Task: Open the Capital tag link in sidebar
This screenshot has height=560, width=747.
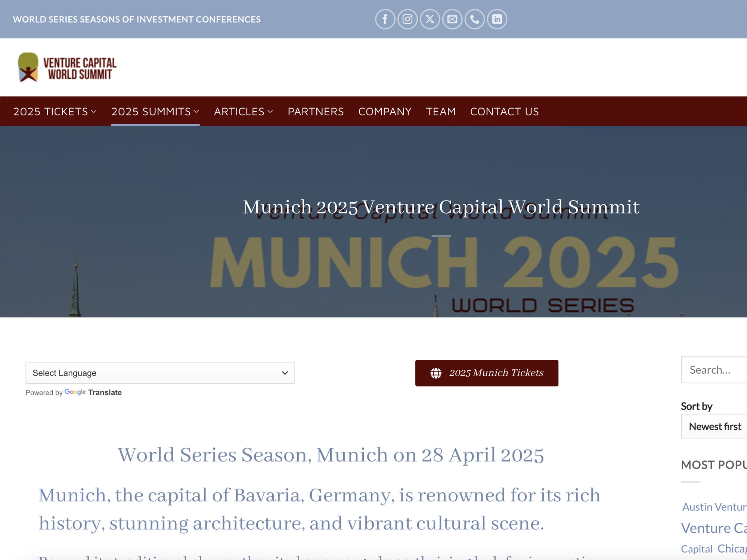Action: [697, 549]
